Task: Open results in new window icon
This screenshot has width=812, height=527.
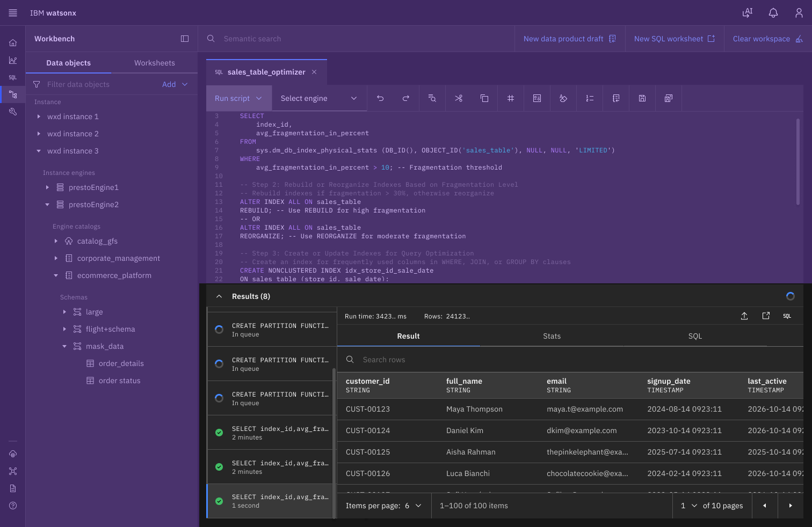Action: (766, 316)
